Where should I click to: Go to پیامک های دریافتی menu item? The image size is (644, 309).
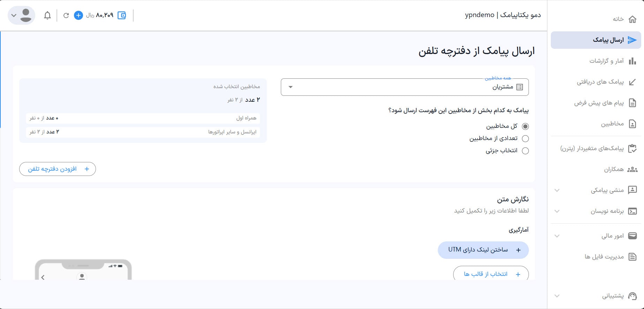click(600, 82)
